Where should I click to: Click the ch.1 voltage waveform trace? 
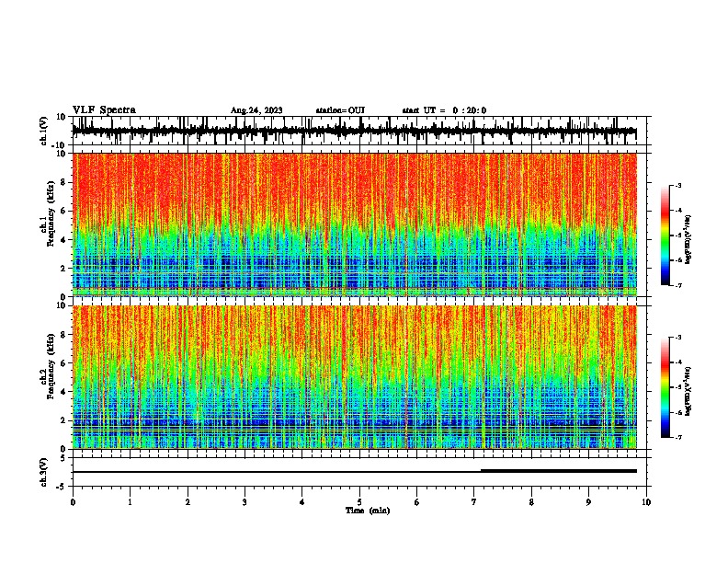point(354,131)
